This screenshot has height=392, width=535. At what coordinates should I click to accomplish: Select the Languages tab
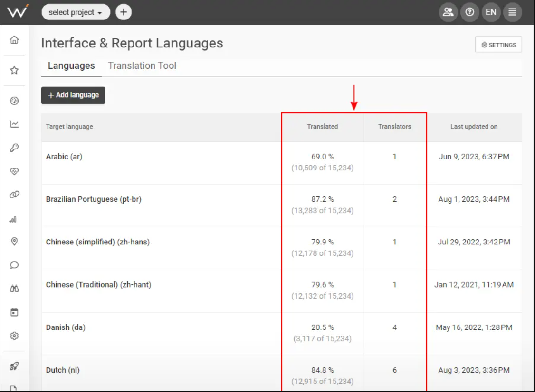click(x=71, y=66)
